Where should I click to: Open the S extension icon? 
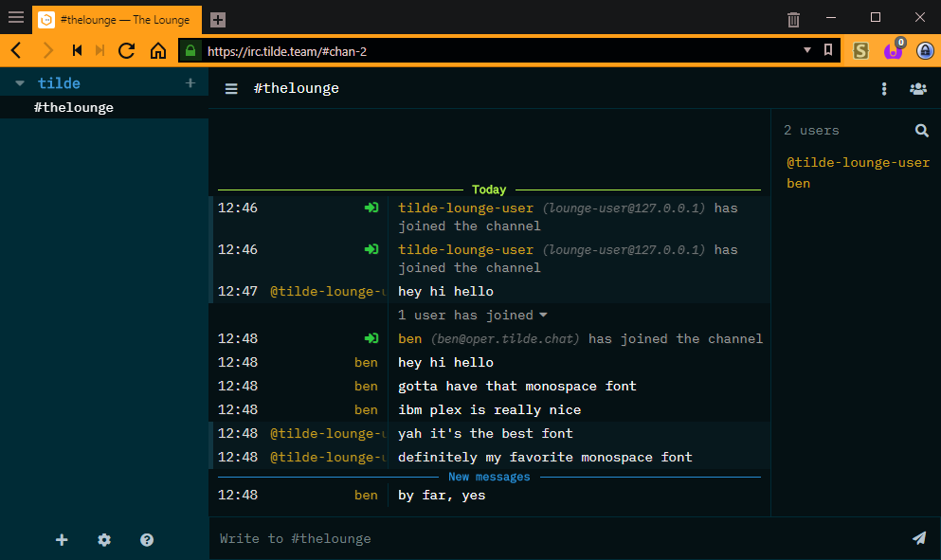[860, 50]
